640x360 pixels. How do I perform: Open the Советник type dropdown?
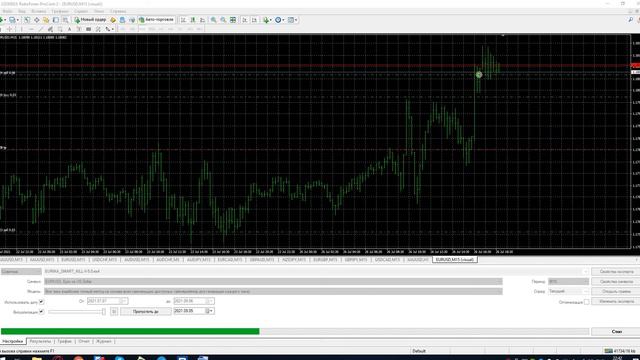pyautogui.click(x=21, y=271)
